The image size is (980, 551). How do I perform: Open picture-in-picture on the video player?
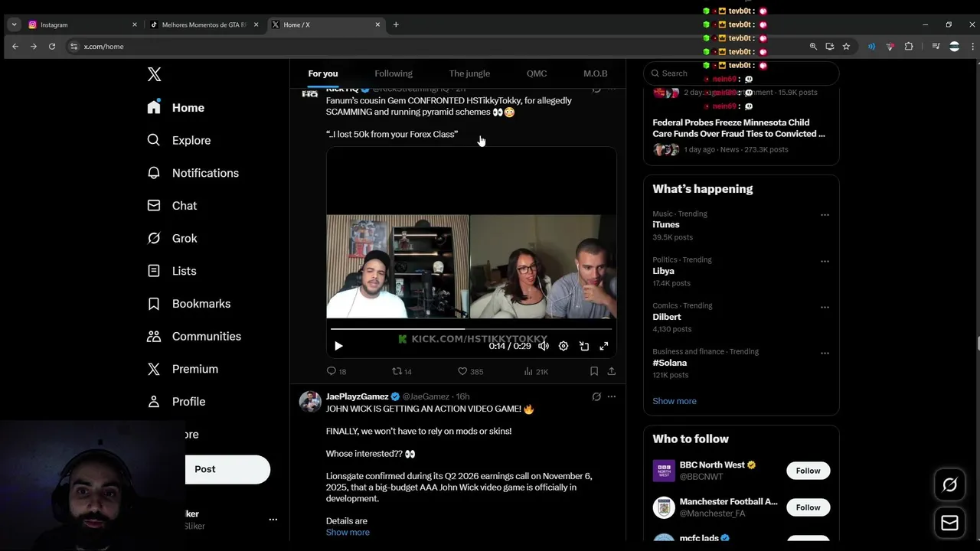click(x=584, y=346)
